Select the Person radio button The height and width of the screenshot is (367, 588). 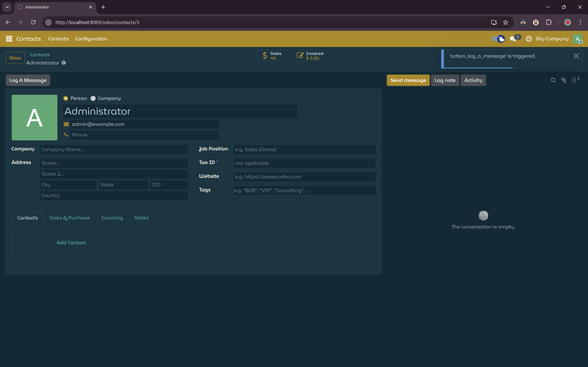[66, 98]
